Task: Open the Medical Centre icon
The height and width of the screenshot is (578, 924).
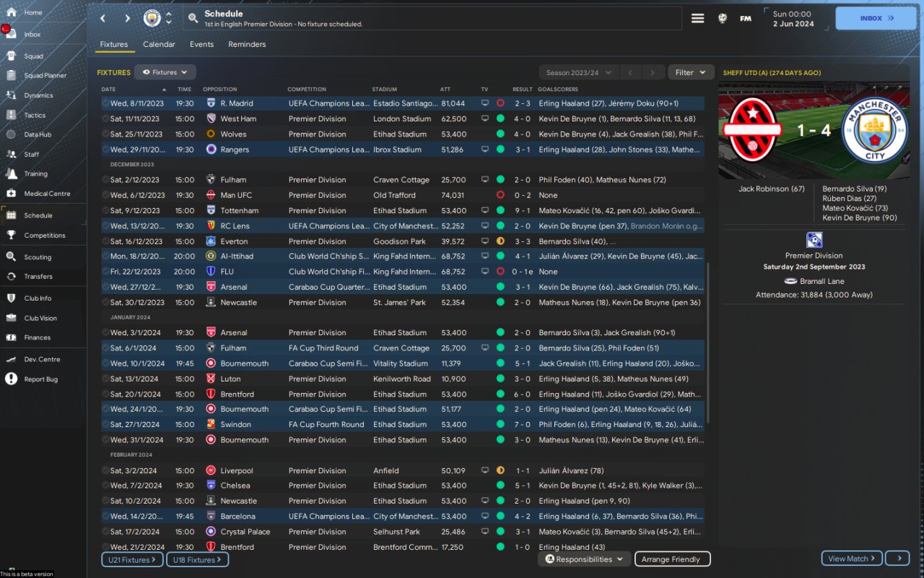Action: (11, 194)
